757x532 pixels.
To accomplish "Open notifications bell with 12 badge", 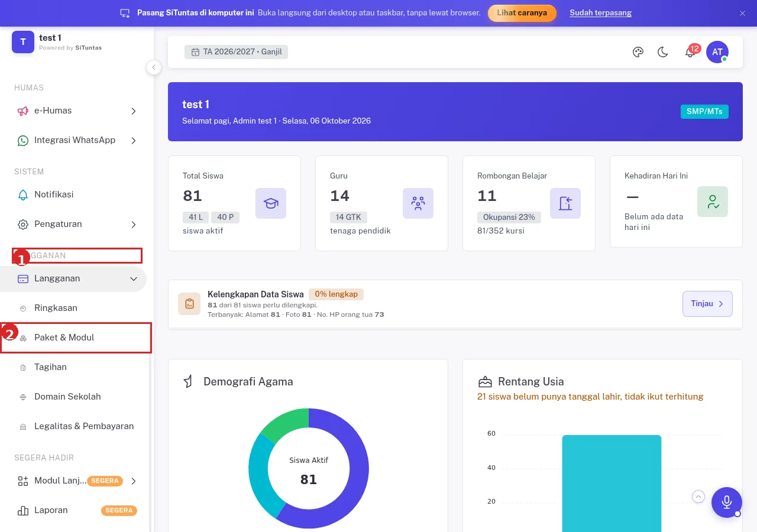I will (691, 51).
